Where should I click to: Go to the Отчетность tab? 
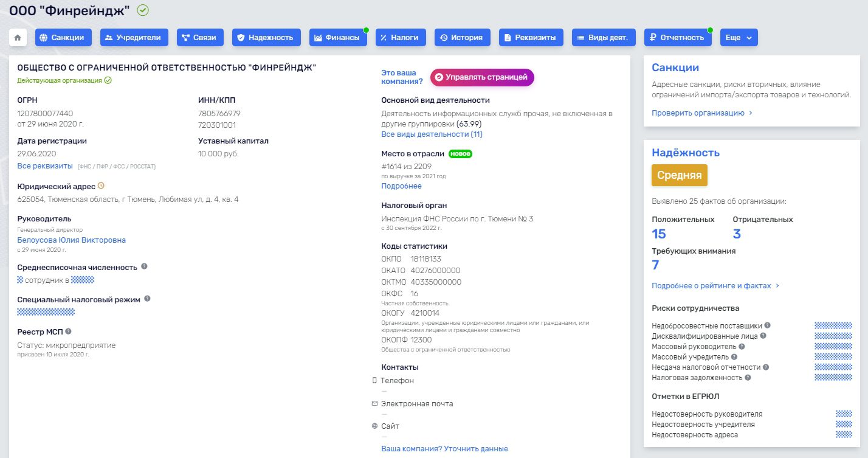click(677, 38)
